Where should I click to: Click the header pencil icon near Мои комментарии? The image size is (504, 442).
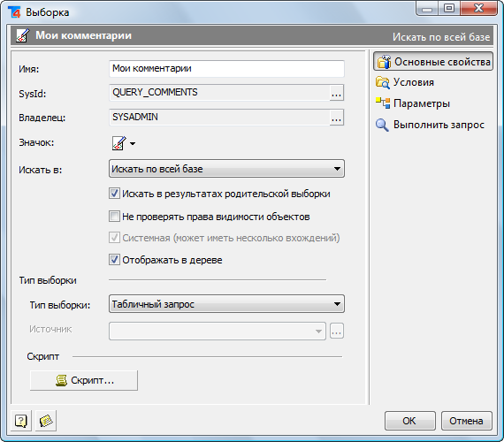pyautogui.click(x=22, y=35)
